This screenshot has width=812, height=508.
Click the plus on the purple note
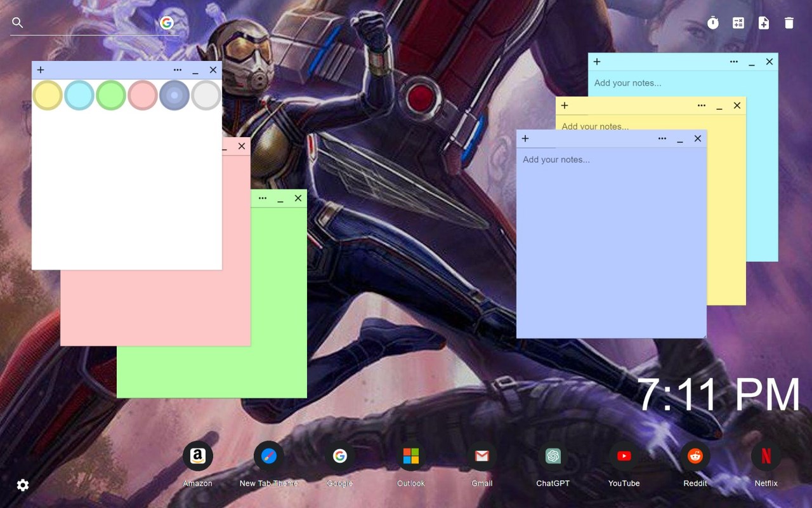point(525,138)
